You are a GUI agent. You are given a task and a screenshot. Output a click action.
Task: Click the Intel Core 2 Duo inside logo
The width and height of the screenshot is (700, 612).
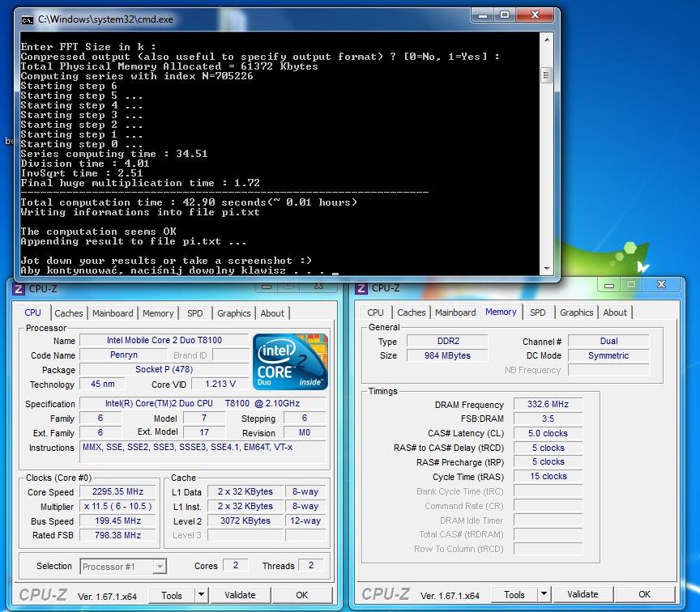pyautogui.click(x=290, y=362)
